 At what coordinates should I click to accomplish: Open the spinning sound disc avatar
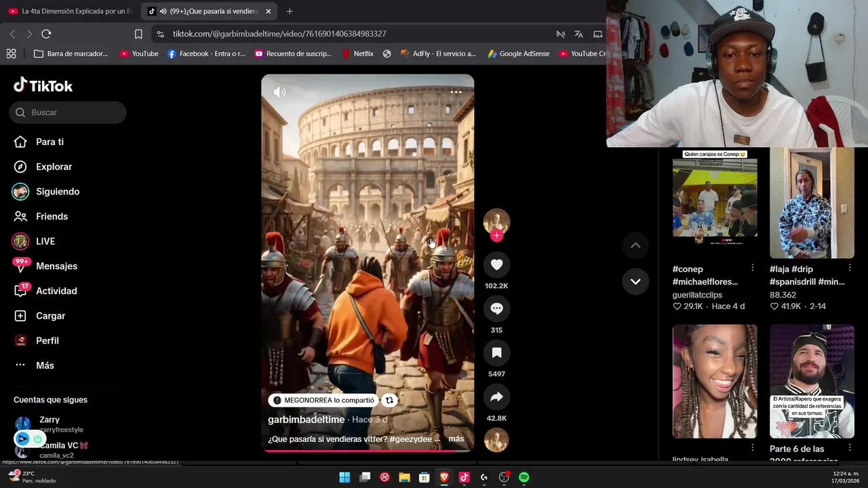[496, 441]
